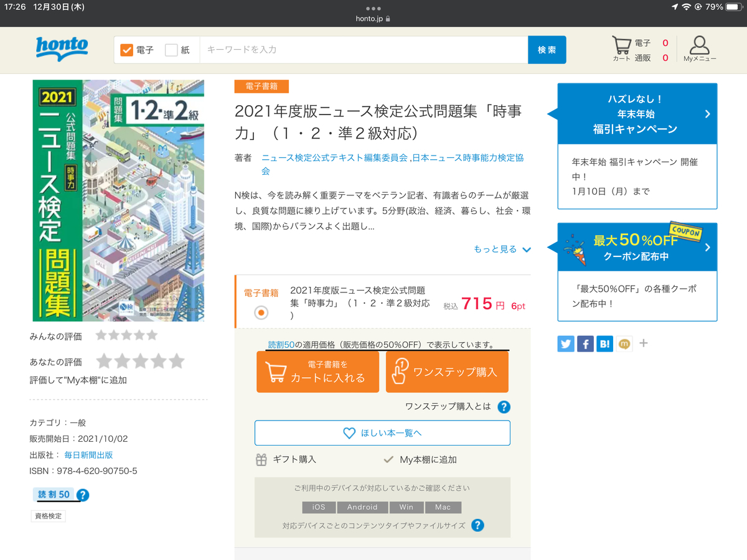Viewport: 747px width, 560px height.
Task: Click the Win device button
Action: pyautogui.click(x=406, y=507)
